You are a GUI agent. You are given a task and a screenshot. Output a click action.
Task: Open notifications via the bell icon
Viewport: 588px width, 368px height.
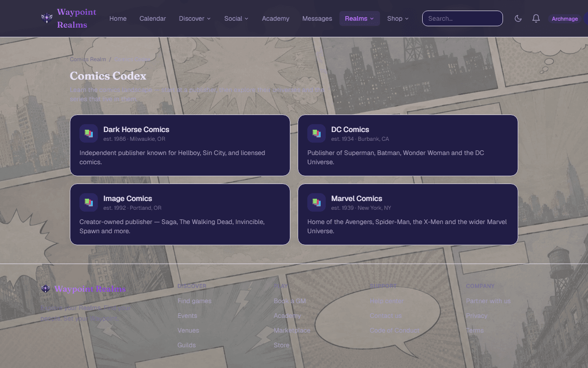[x=536, y=18]
